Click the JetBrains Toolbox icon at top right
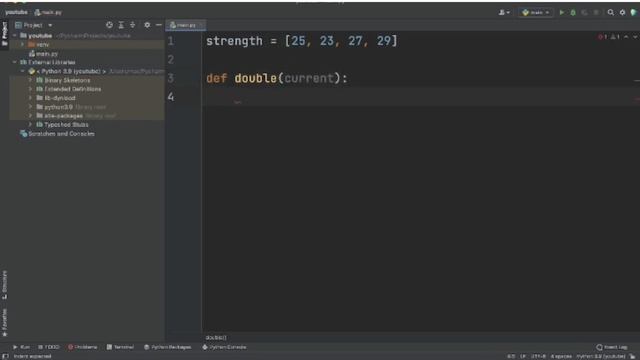 click(x=633, y=13)
